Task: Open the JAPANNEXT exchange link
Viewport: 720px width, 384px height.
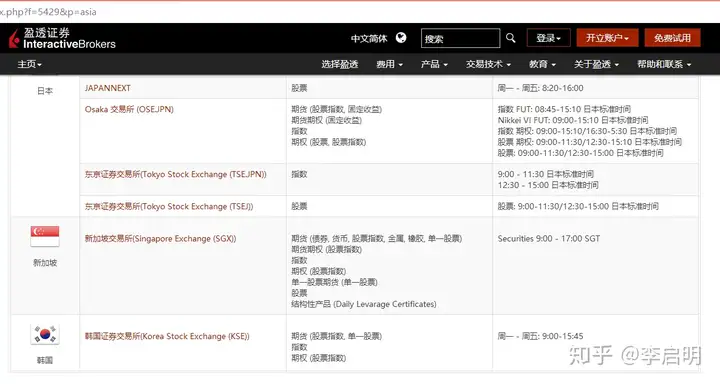Action: 107,88
